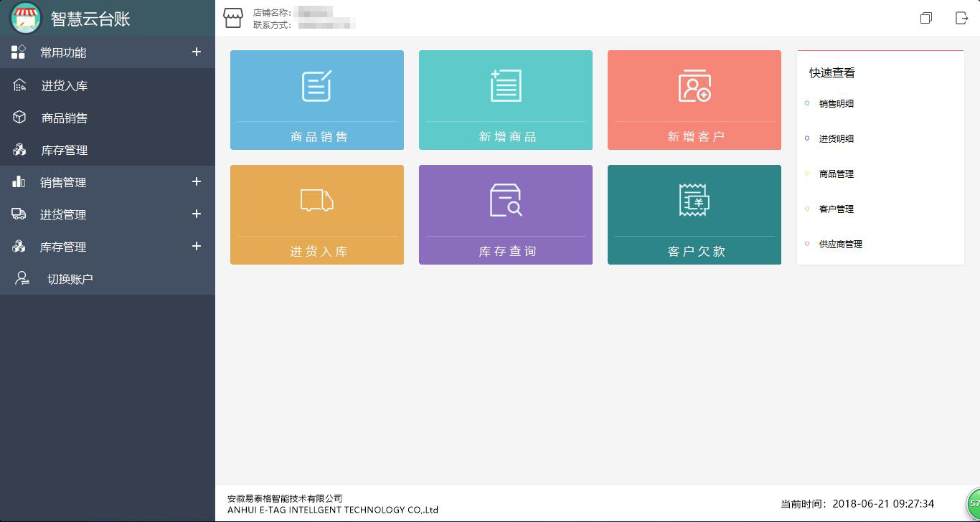Select 进货入库 in the sidebar
980x522 pixels.
point(64,86)
